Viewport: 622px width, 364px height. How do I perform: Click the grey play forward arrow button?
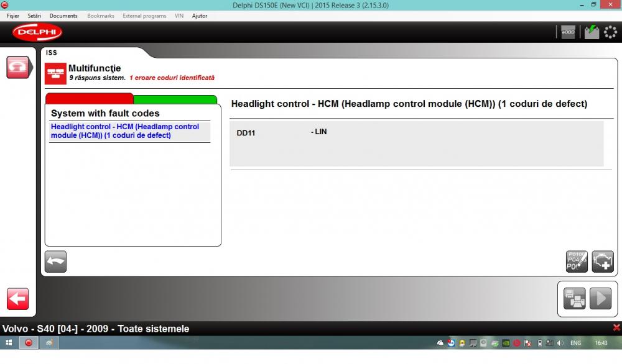click(x=601, y=298)
